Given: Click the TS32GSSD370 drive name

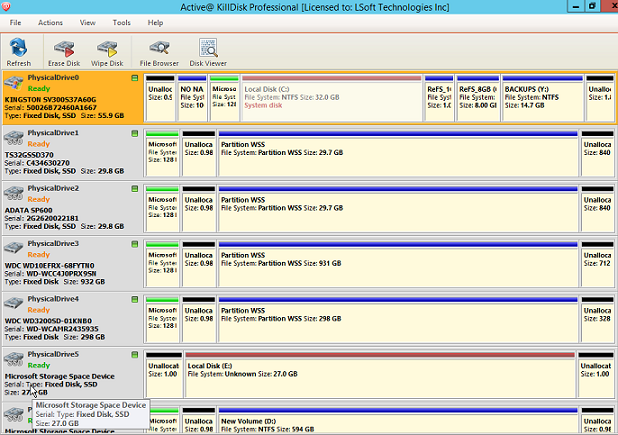Looking at the screenshot, I should [x=29, y=155].
